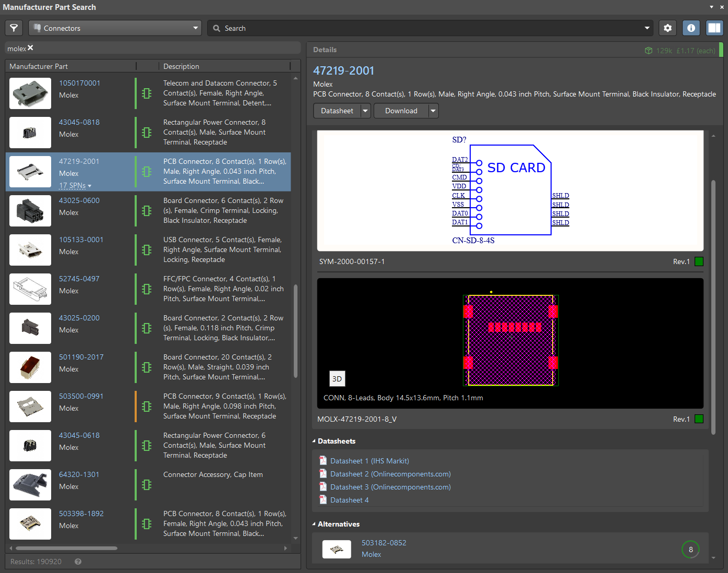Click component model icon for 43045-0618
Viewport: 728px width, 573px height.
tap(147, 446)
